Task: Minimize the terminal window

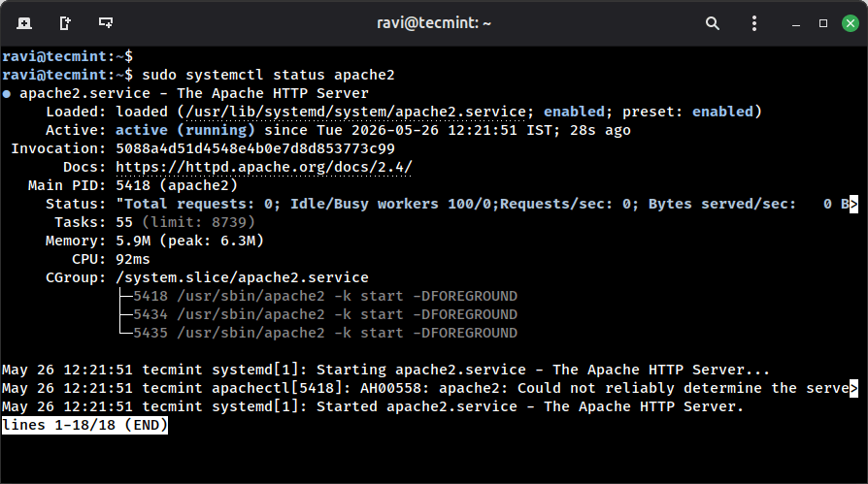Action: pyautogui.click(x=796, y=24)
